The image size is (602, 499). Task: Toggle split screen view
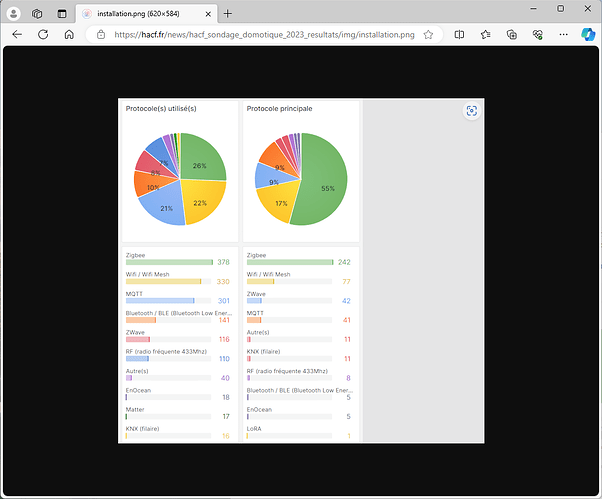click(459, 34)
